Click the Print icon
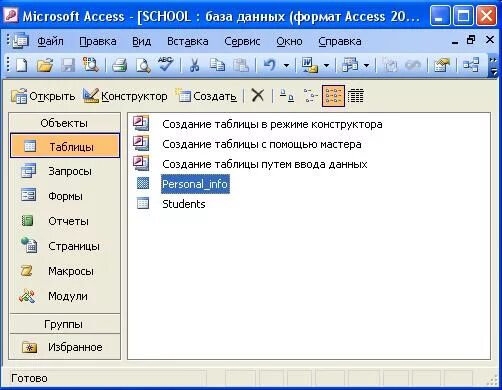The width and height of the screenshot is (502, 390). 119,65
